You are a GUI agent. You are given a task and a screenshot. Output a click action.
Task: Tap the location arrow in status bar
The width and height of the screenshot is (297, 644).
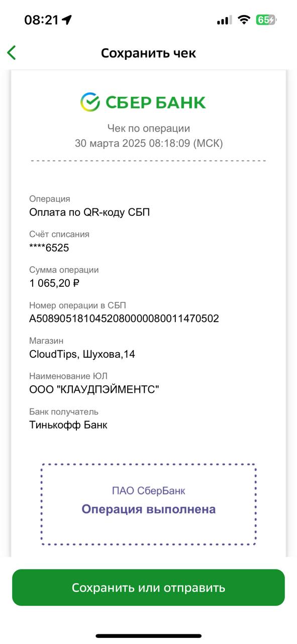[66, 20]
